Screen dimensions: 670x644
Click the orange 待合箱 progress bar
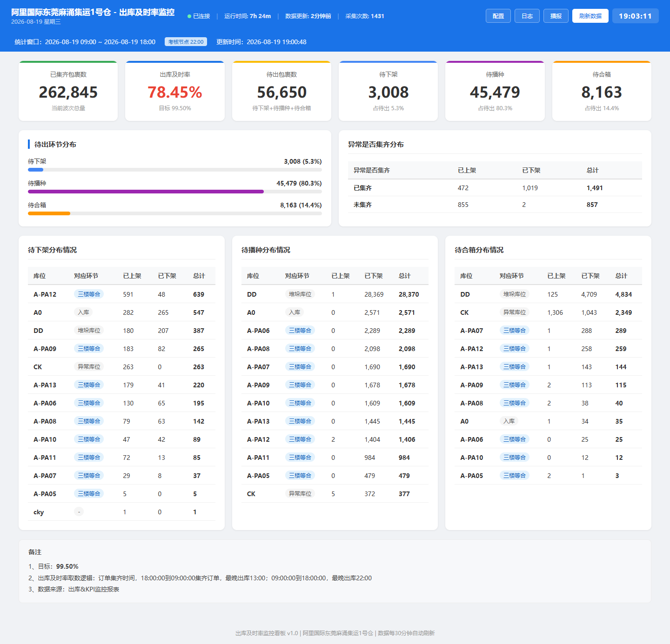coord(49,213)
